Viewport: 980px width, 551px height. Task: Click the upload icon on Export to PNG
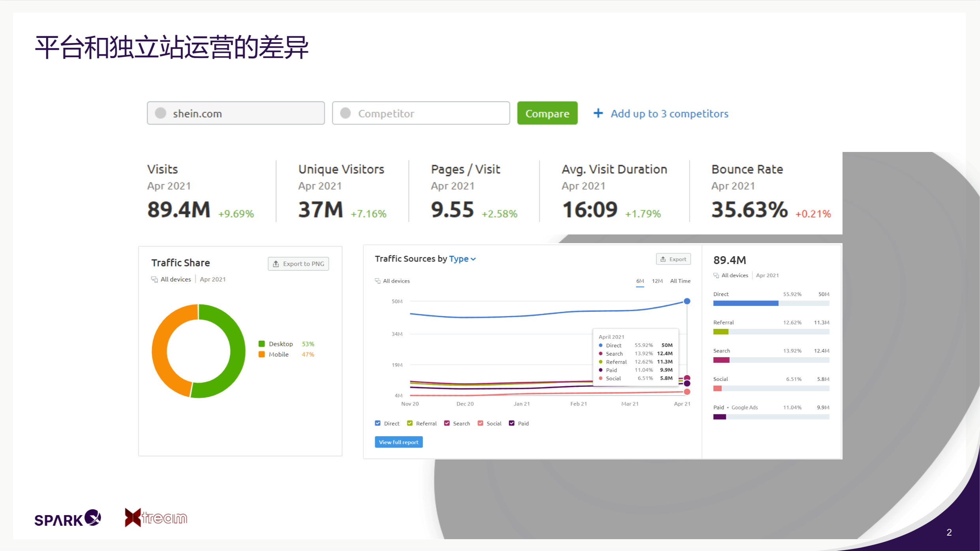click(276, 264)
